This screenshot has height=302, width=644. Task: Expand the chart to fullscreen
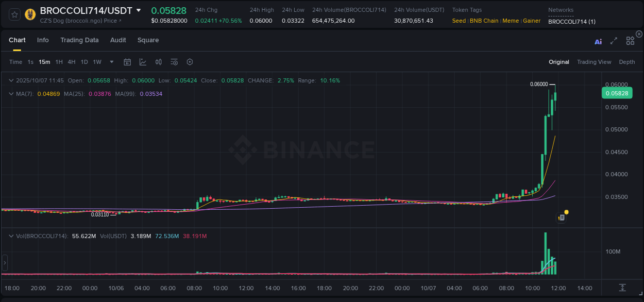(x=614, y=41)
